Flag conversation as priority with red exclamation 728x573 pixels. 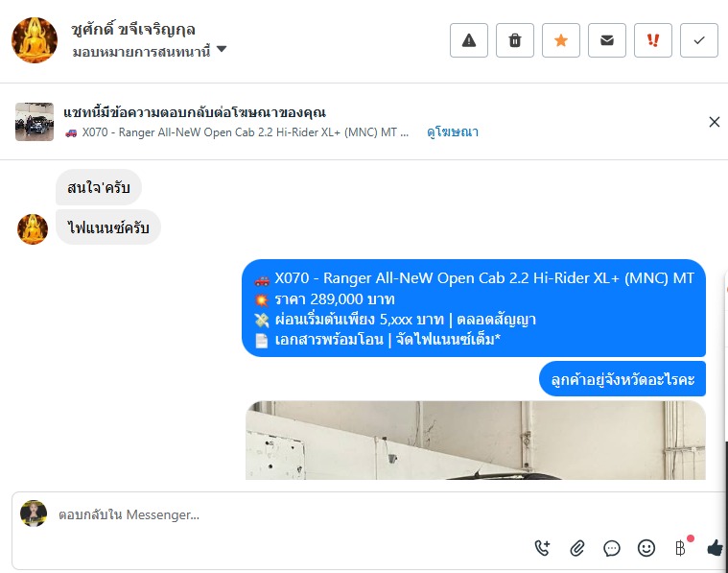(x=653, y=40)
